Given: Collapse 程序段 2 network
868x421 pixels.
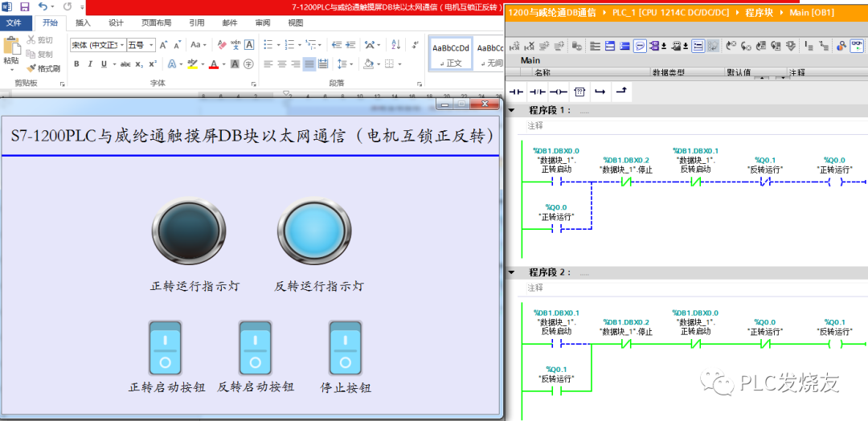Looking at the screenshot, I should coord(511,272).
